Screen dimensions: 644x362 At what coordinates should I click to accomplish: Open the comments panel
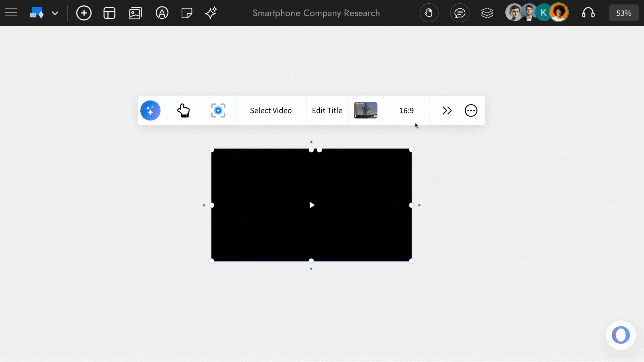(x=460, y=13)
